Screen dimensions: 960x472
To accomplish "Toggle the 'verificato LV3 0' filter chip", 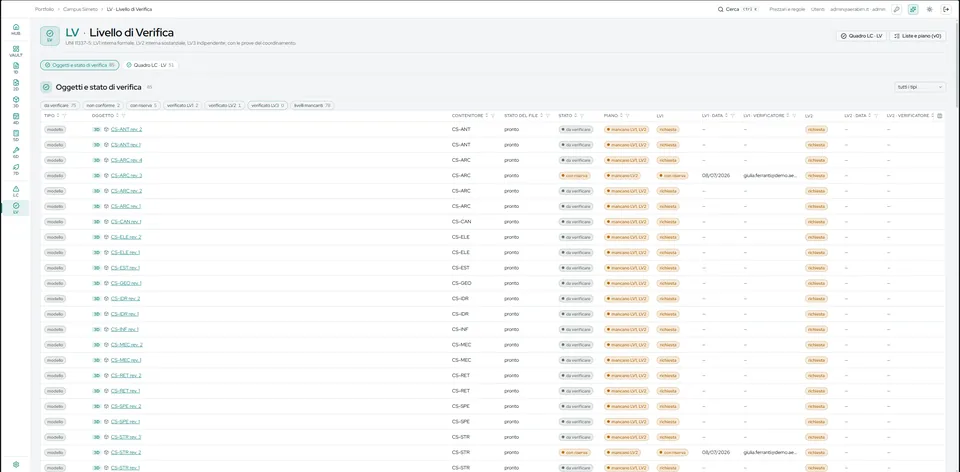I will pos(268,105).
